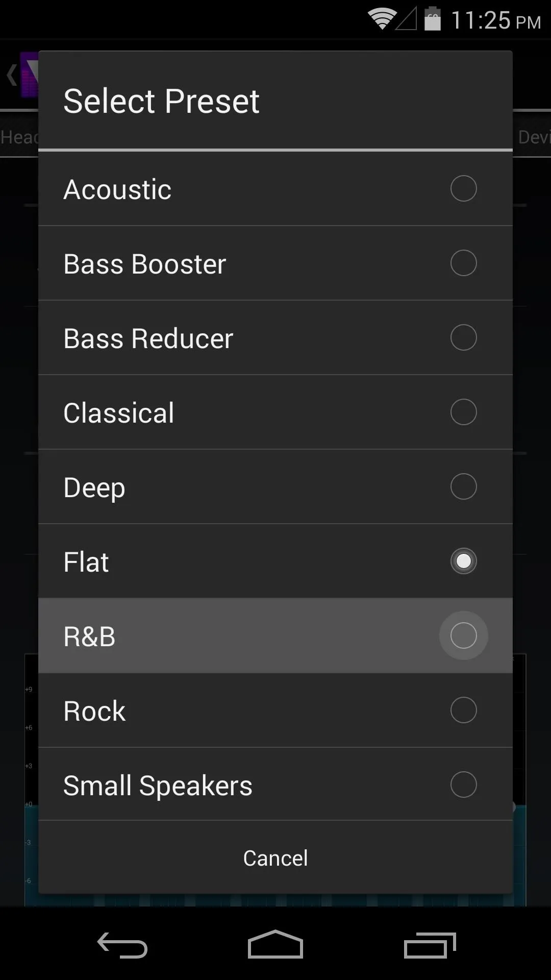Choose the Classical preset entry

[275, 412]
